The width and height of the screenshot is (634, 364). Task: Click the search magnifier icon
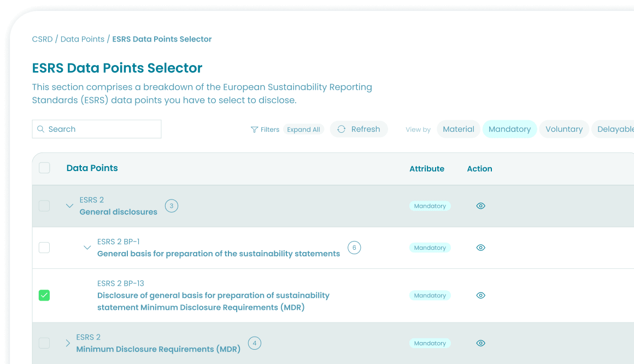pos(40,129)
